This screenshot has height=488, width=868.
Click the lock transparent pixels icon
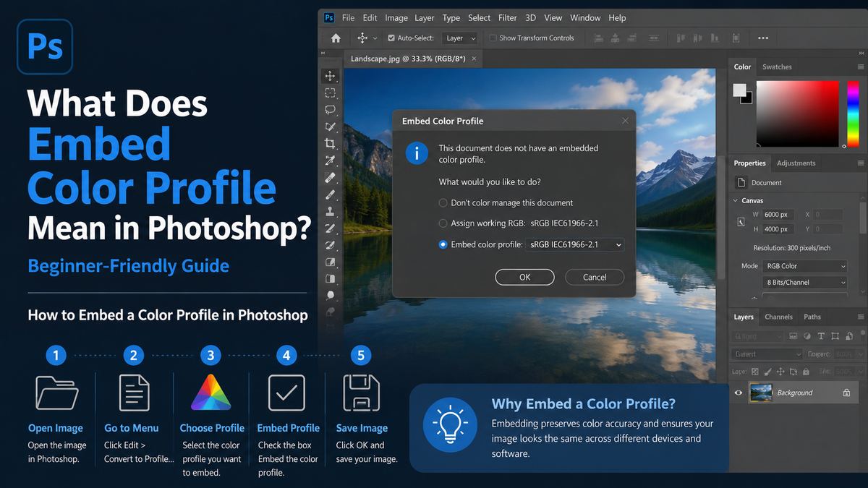click(x=754, y=372)
